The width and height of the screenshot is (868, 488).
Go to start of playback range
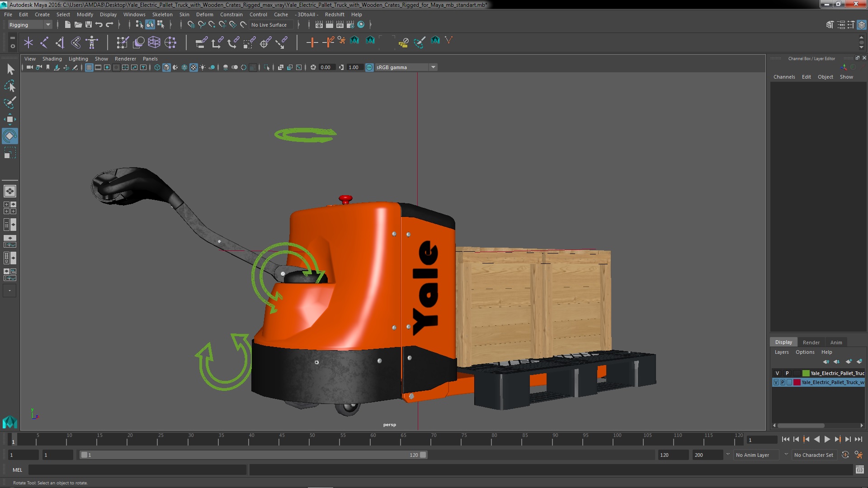point(785,440)
